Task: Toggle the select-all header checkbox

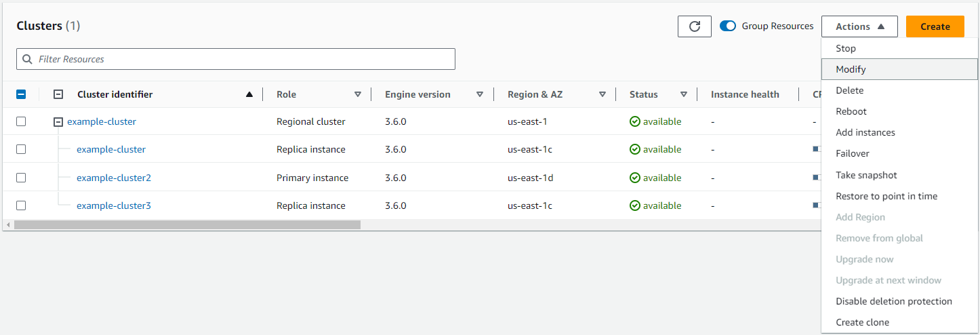Action: click(x=21, y=95)
